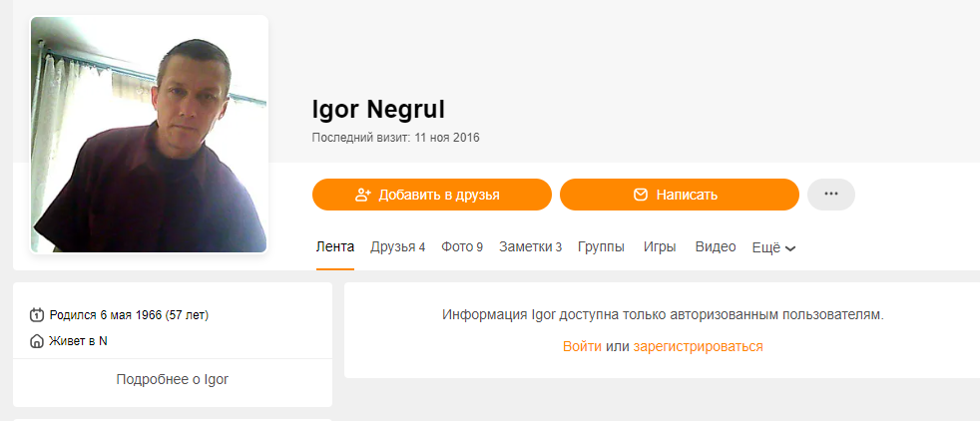This screenshot has width=980, height=421.
Task: Expand the Ещё dropdown chevron
Action: coord(790,248)
